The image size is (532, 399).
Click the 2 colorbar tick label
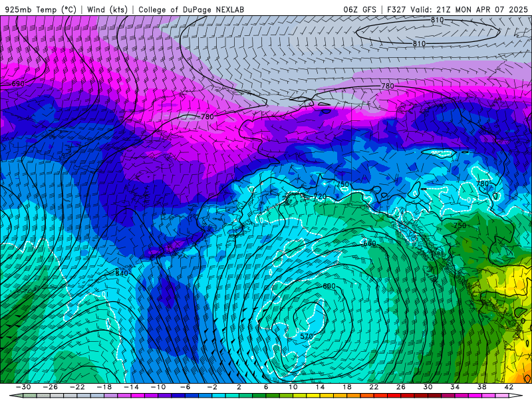point(239,387)
